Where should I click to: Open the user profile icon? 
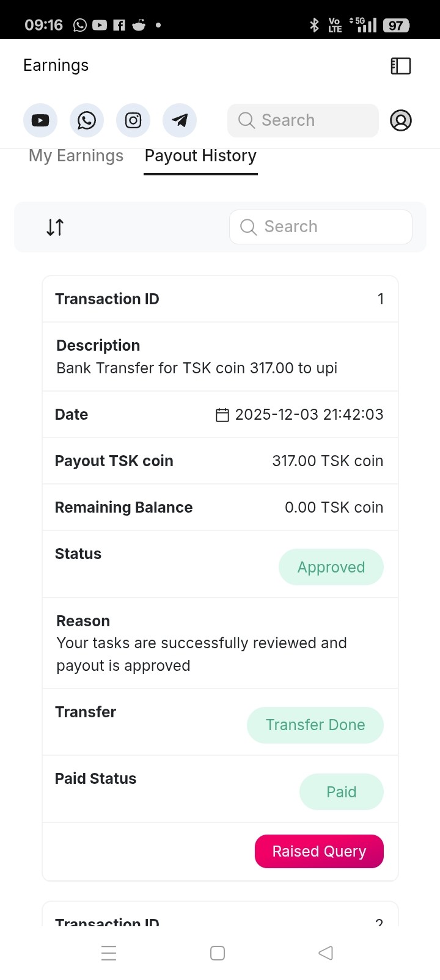(x=401, y=120)
